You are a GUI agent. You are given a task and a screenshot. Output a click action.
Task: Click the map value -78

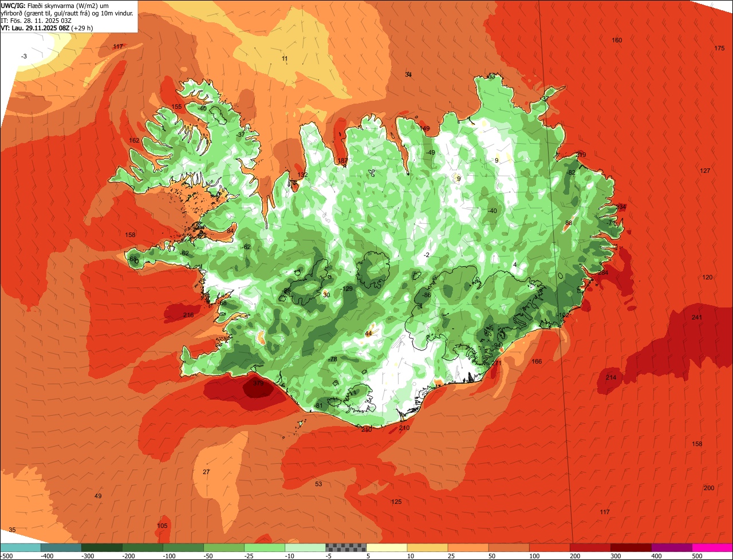[x=333, y=359]
